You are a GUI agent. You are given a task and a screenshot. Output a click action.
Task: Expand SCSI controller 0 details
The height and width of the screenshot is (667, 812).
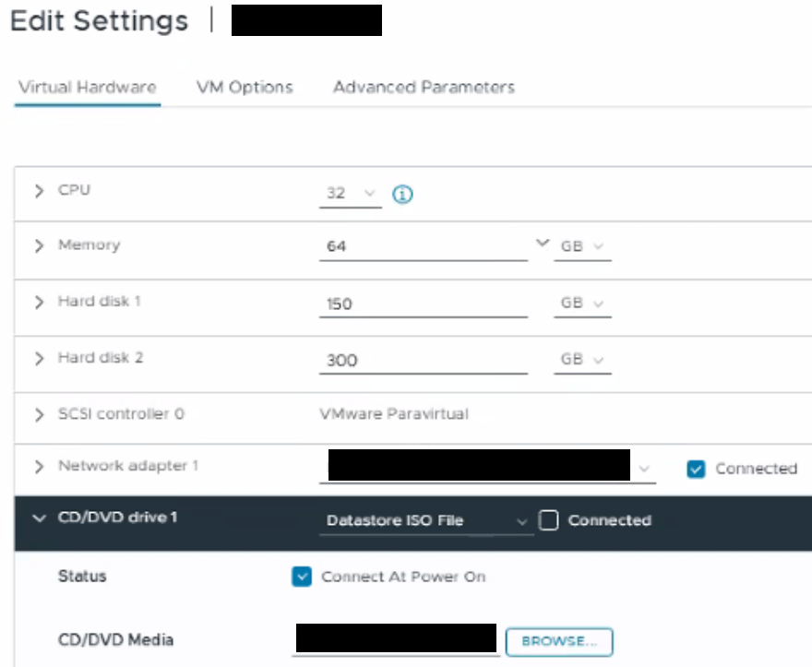click(39, 414)
